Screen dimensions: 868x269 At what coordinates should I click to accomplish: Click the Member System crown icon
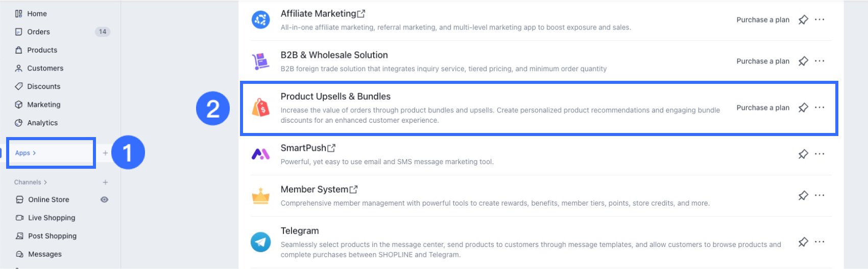pos(261,196)
